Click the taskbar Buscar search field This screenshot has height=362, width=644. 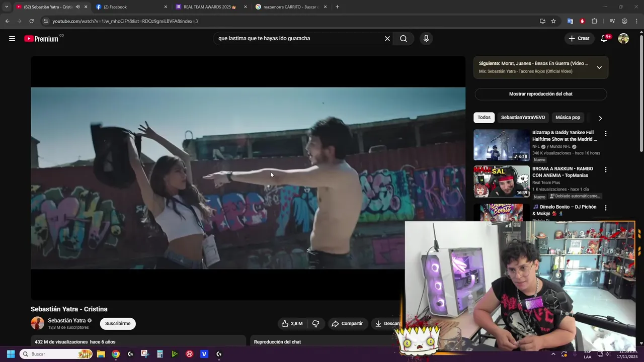(56, 354)
